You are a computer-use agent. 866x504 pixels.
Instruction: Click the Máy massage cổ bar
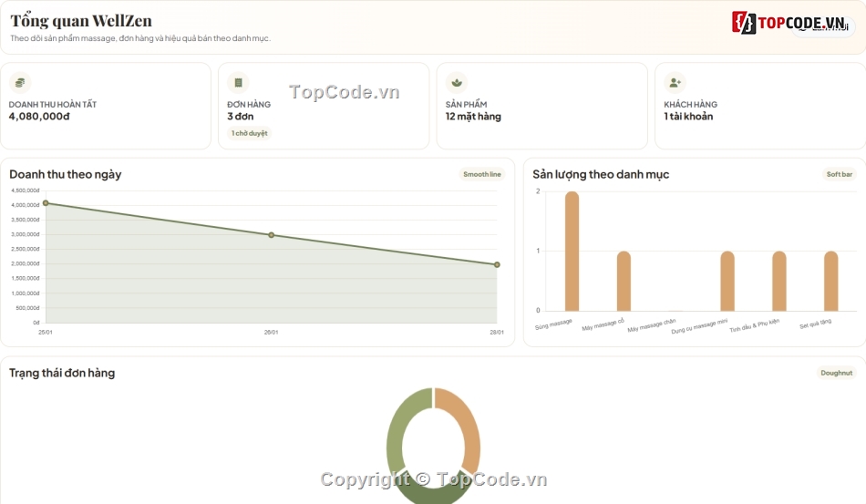[x=624, y=281]
